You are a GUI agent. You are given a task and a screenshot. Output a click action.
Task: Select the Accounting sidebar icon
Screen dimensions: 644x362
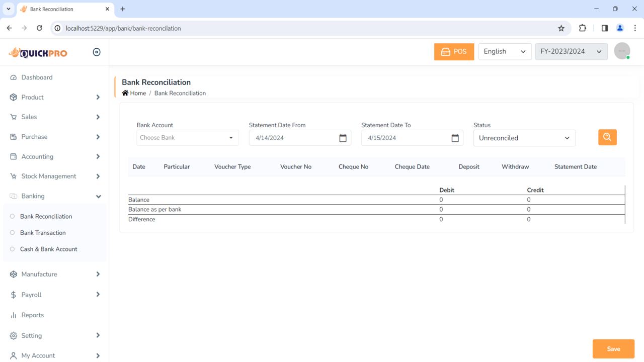(13, 156)
